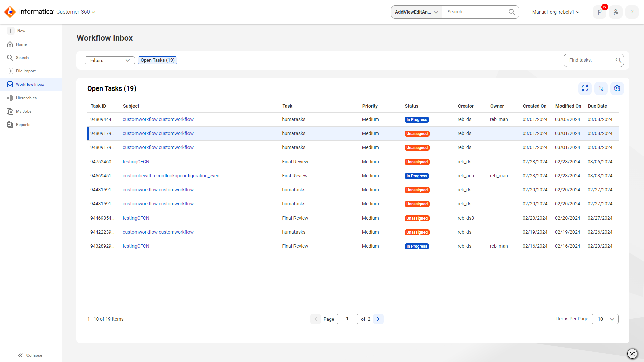Click the Status column header
Screen dimensions: 644x362
click(412, 106)
